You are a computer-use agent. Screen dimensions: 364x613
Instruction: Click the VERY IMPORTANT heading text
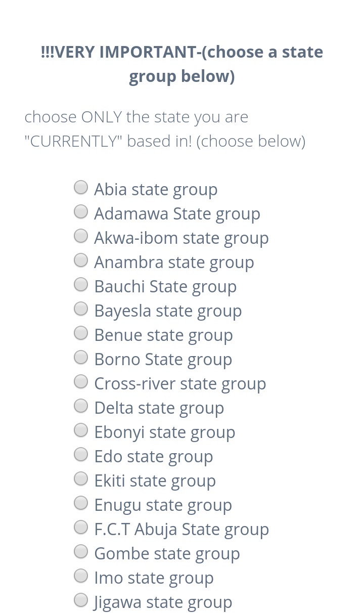182,64
